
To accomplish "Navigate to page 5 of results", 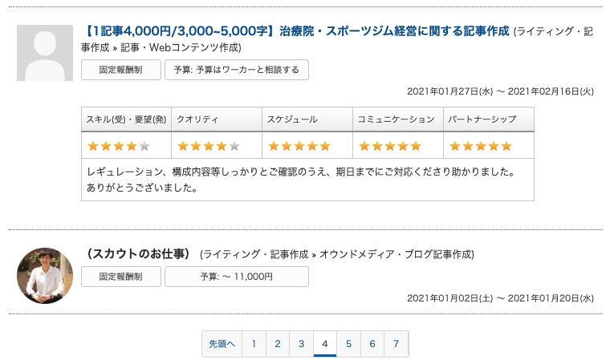I will click(348, 343).
